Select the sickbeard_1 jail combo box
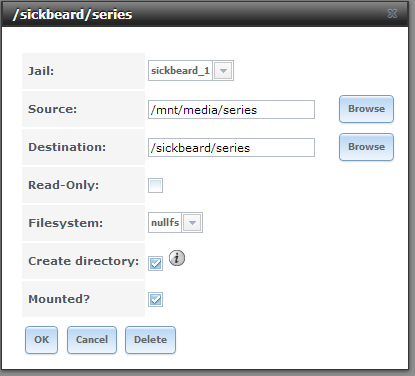This screenshot has width=415, height=376. coord(191,71)
